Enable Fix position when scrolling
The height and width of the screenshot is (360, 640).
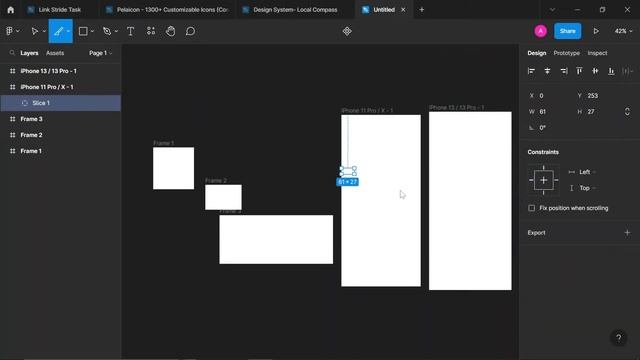tap(531, 208)
